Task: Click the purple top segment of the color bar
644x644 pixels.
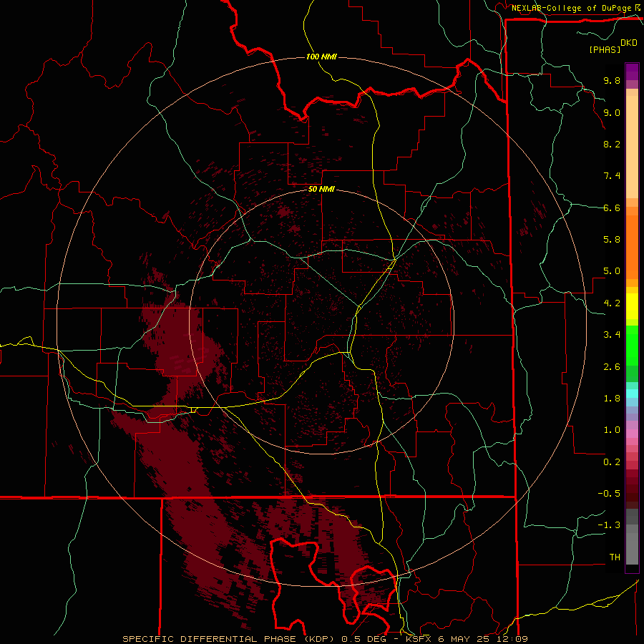Action: click(632, 72)
